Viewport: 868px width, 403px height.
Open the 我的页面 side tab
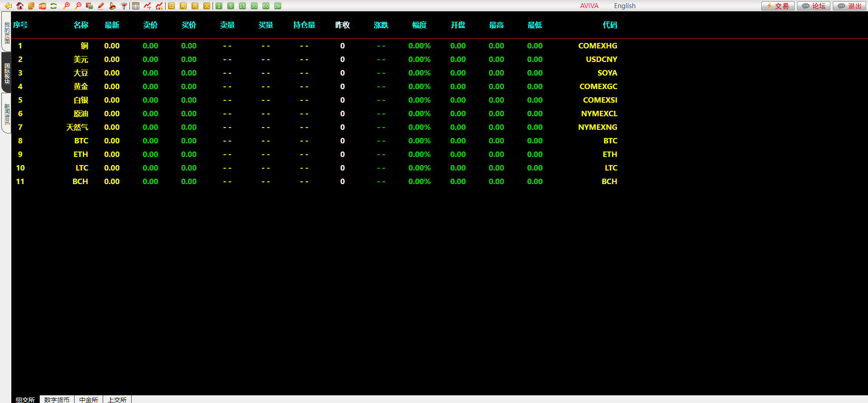click(6, 33)
